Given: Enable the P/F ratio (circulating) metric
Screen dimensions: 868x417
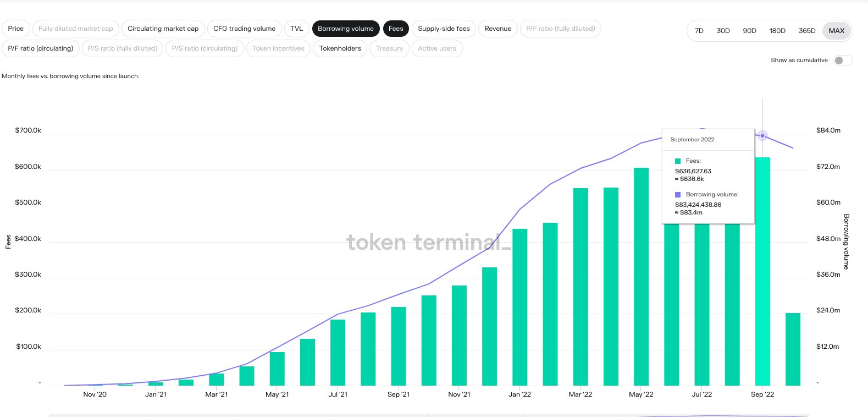Looking at the screenshot, I should [x=41, y=48].
